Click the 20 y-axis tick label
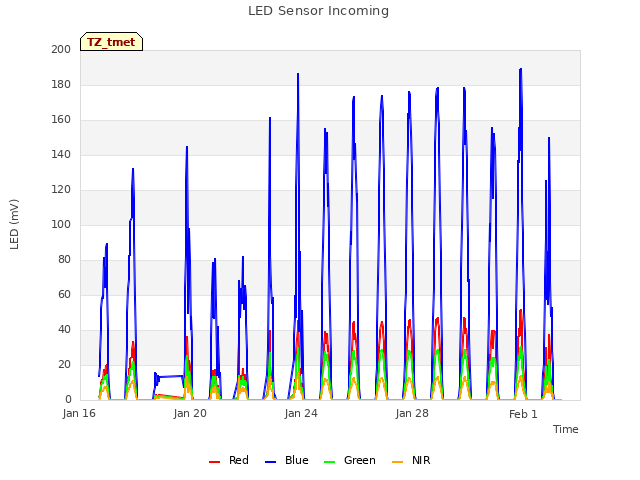The image size is (640, 480). (x=64, y=365)
